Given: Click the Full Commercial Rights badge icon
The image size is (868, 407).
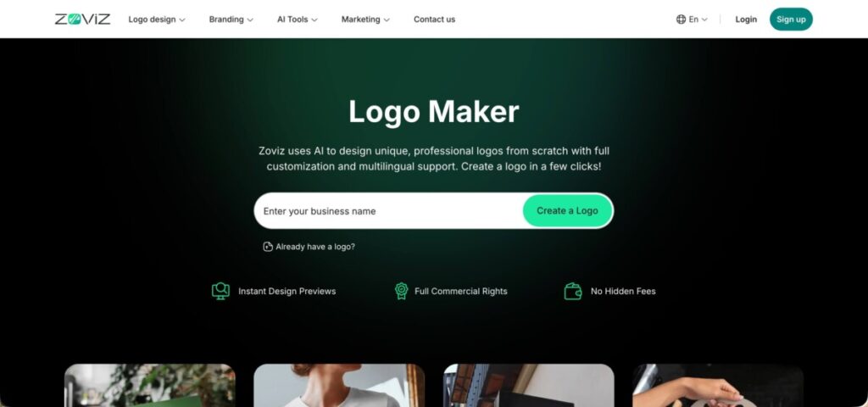Looking at the screenshot, I should pos(401,291).
